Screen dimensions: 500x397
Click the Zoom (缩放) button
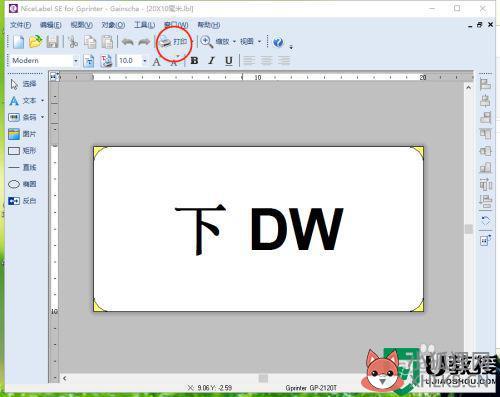218,42
